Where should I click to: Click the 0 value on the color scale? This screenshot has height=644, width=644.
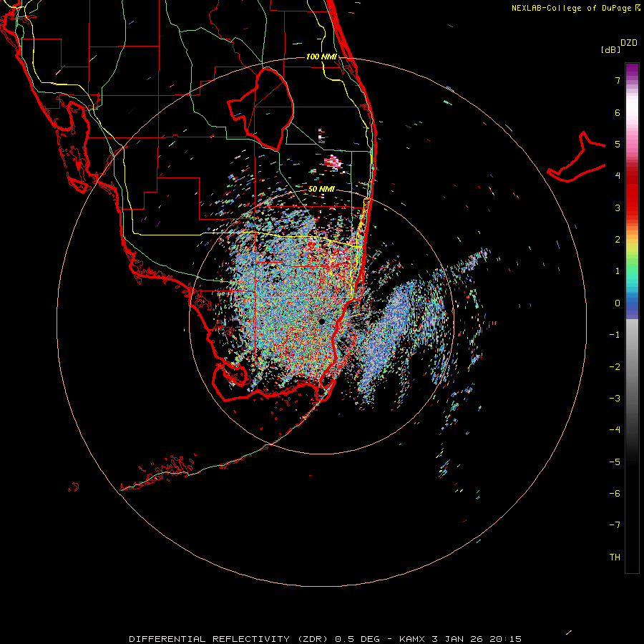click(x=618, y=303)
